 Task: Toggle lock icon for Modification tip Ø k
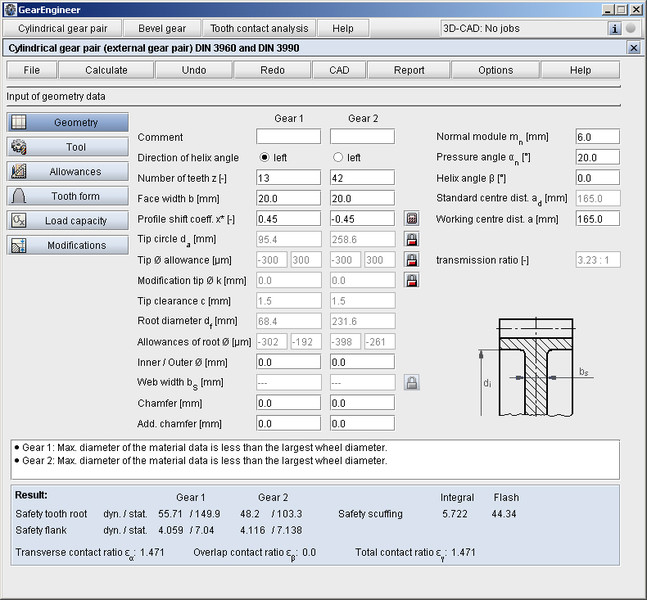[411, 280]
